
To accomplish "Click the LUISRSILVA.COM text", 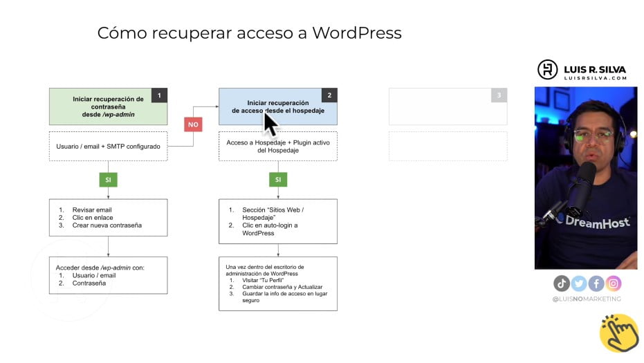I will (595, 78).
